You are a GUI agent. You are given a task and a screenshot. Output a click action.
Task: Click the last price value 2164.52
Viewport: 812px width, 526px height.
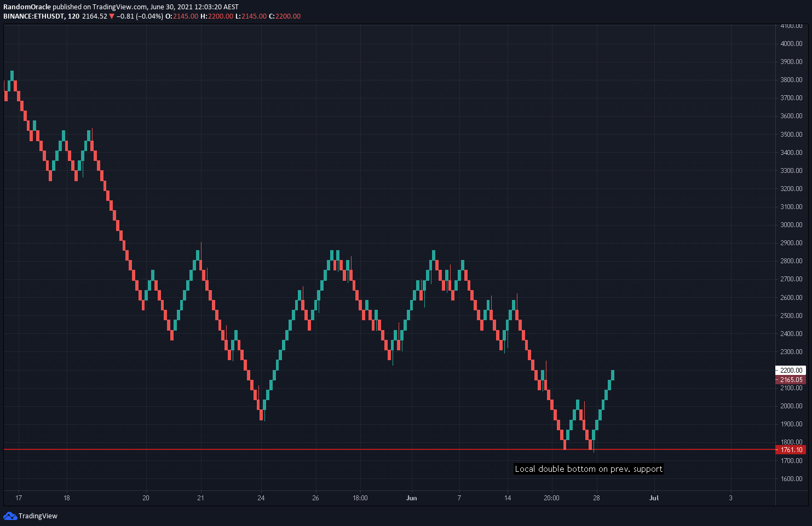[x=95, y=16]
